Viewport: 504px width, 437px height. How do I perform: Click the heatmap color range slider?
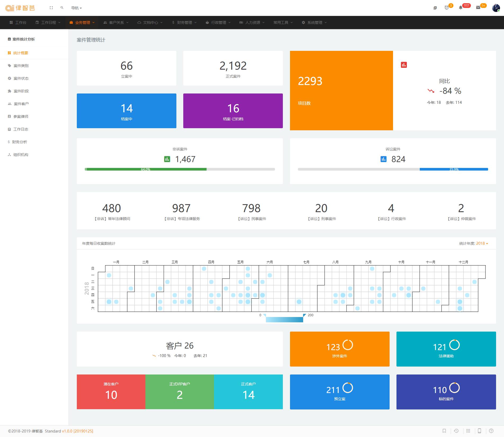284,319
